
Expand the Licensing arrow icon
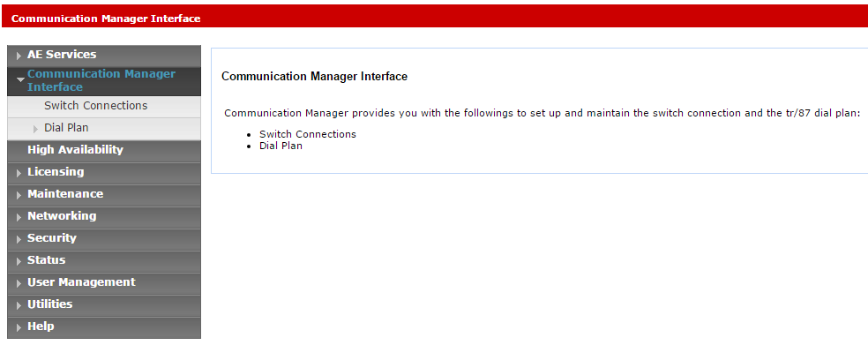click(x=19, y=173)
